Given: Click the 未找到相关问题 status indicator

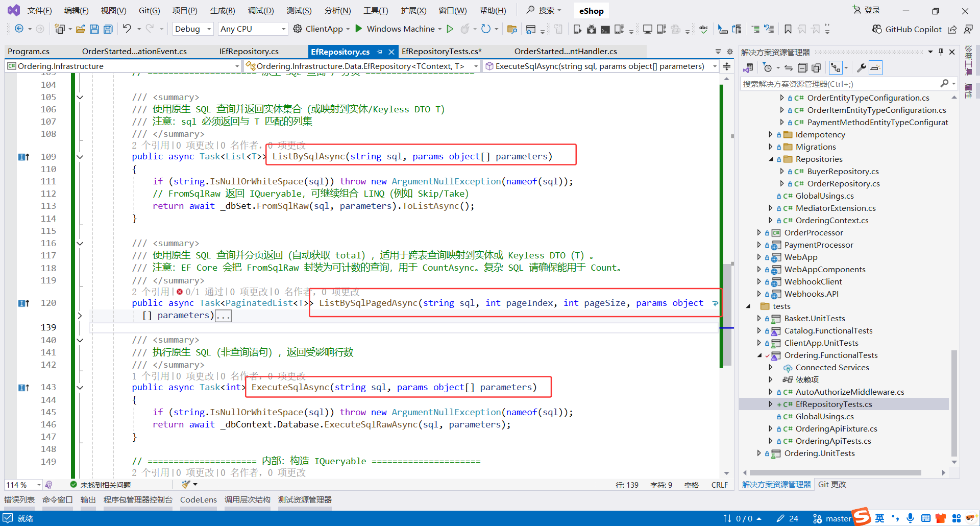Looking at the screenshot, I should coord(101,485).
